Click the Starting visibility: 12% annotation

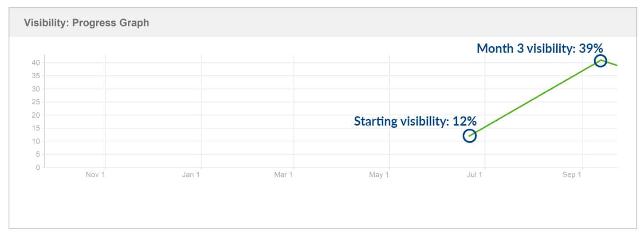click(415, 121)
